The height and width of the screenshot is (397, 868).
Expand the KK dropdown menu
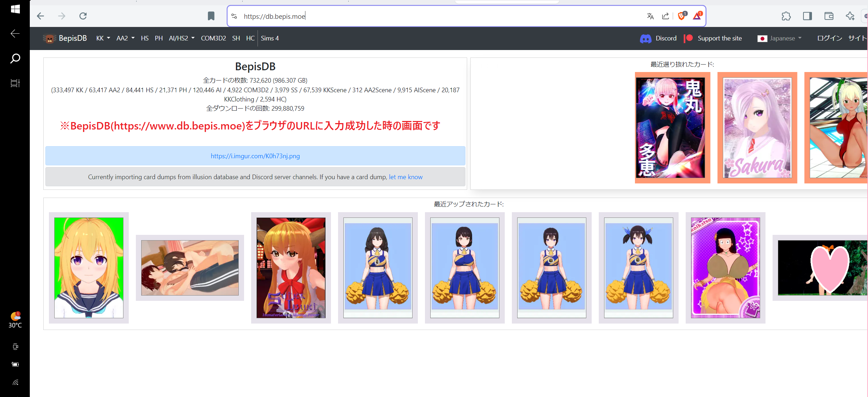point(103,38)
